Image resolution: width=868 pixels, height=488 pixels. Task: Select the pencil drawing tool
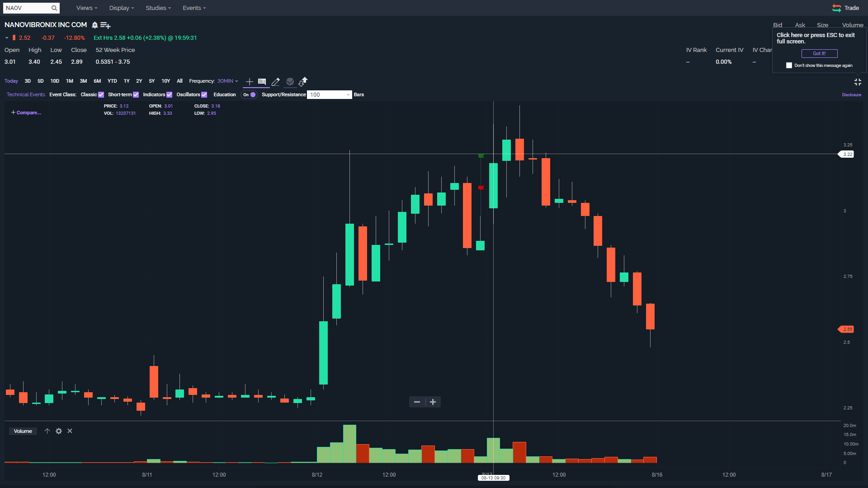click(x=275, y=82)
